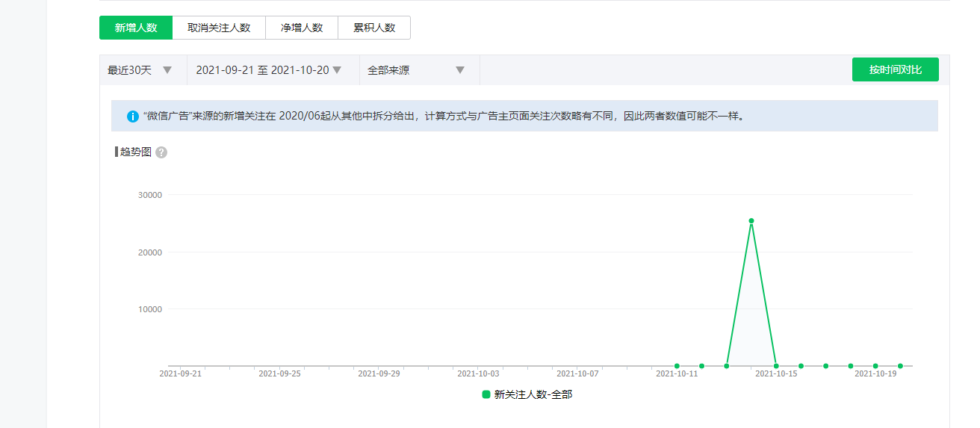980x428 pixels.
Task: Click the data point above 2021-10-11
Action: pos(677,366)
